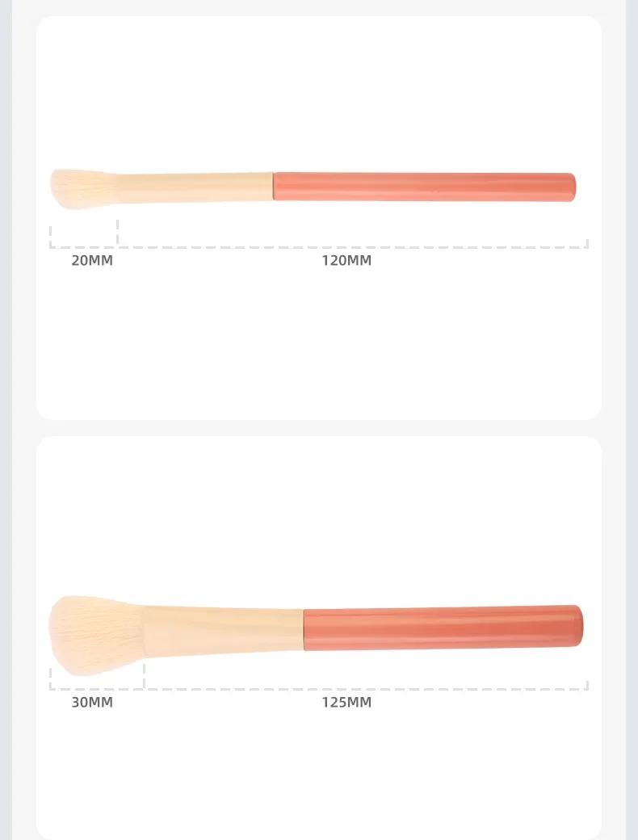Click the dashed line above the 120MM label
Viewport: 638px width, 840px height.
[x=353, y=247]
